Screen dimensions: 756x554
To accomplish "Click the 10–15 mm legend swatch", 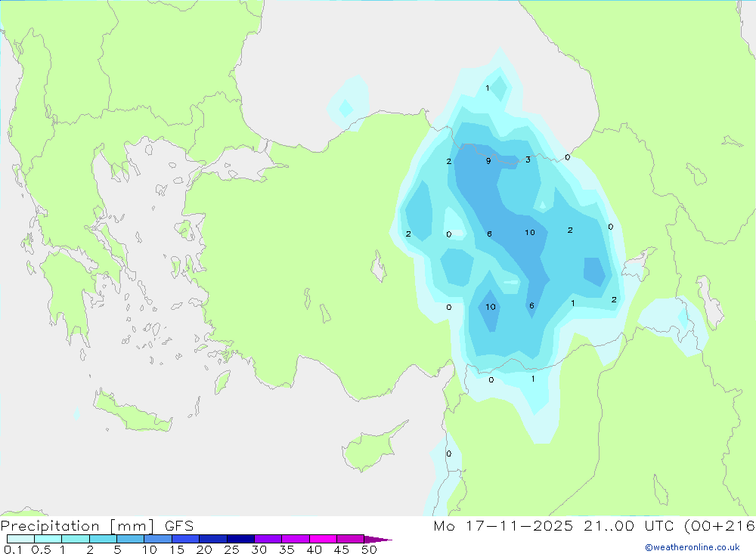I will pos(158,539).
